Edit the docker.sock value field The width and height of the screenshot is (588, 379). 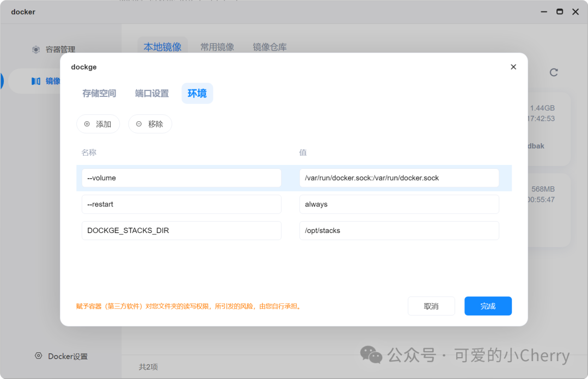399,178
